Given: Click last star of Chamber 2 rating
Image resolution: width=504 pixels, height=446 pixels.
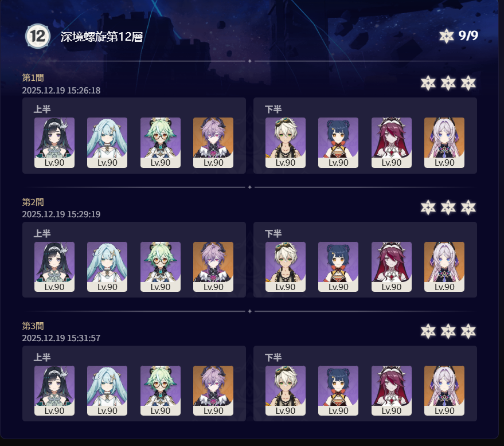Looking at the screenshot, I should 468,208.
